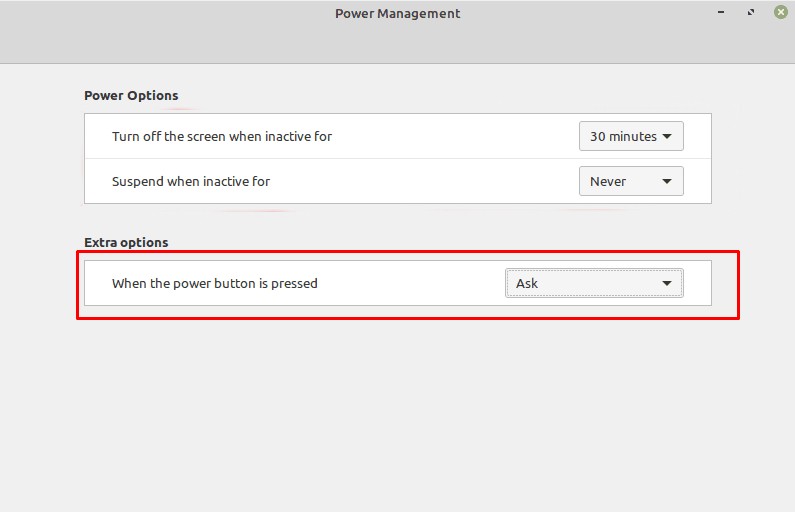Open the "30 minutes" screen timeout dropdown
The width and height of the screenshot is (795, 512).
pos(630,136)
